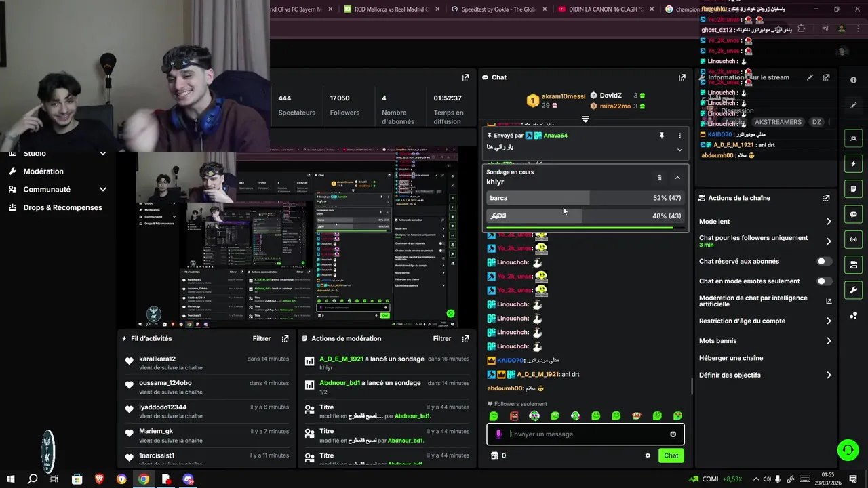Toggle Chat en mode emotes seulement switch
868x488 pixels.
824,281
